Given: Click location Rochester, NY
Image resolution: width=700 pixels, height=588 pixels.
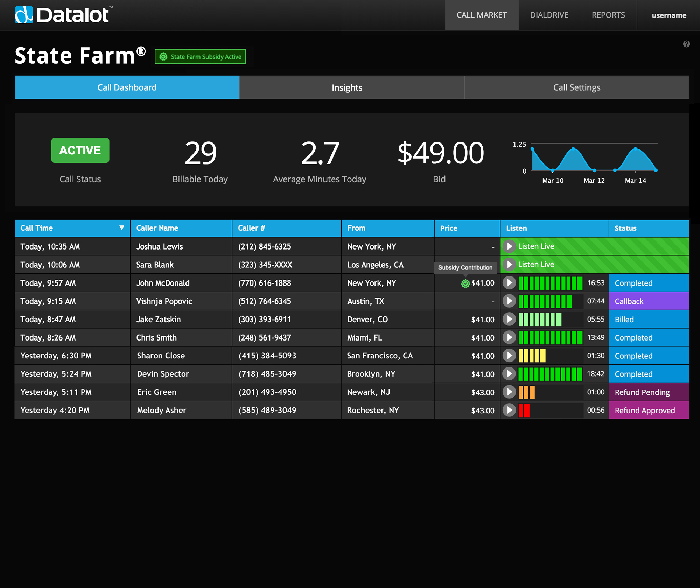Looking at the screenshot, I should click(x=373, y=410).
